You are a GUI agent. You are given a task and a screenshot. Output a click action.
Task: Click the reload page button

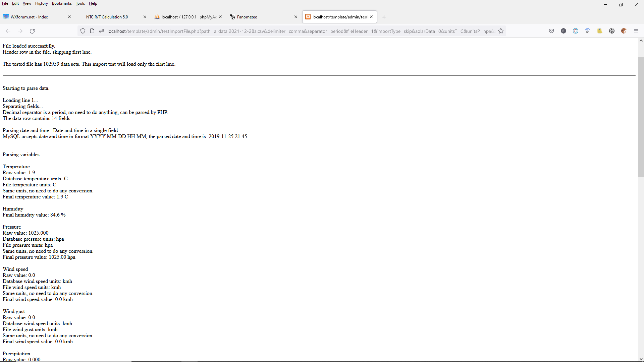(x=32, y=31)
